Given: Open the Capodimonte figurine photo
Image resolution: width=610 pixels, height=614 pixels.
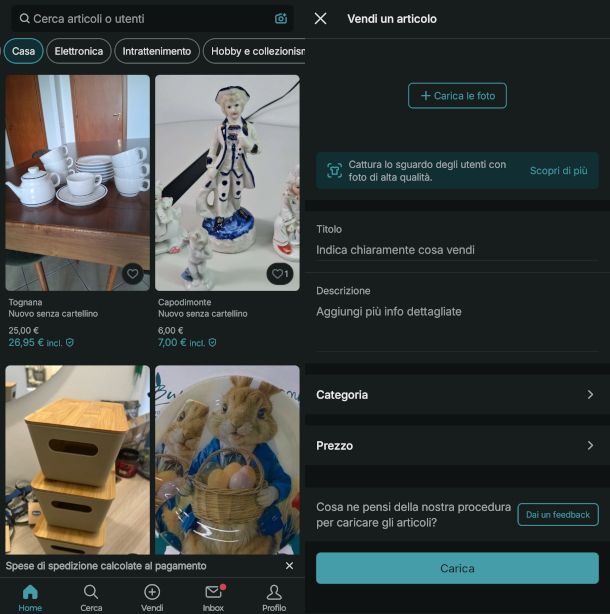Looking at the screenshot, I should 227,183.
